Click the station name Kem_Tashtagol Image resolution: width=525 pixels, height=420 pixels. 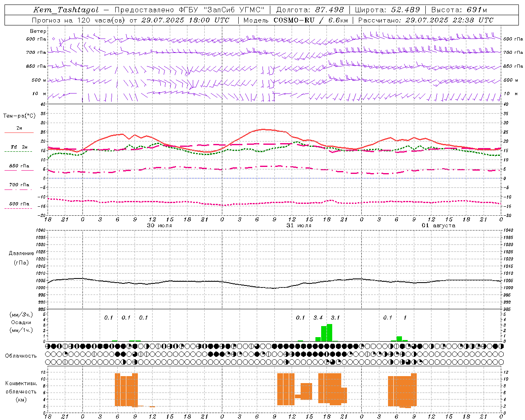(x=66, y=10)
